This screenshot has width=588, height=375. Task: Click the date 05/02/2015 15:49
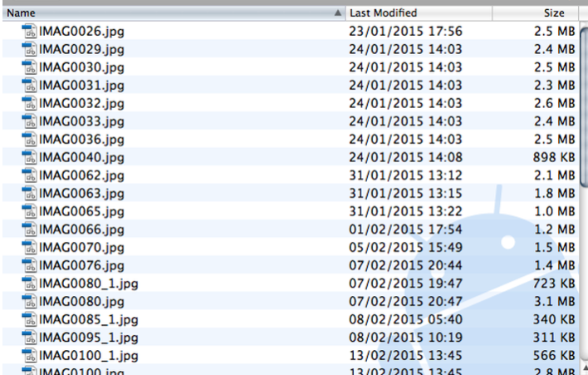406,248
